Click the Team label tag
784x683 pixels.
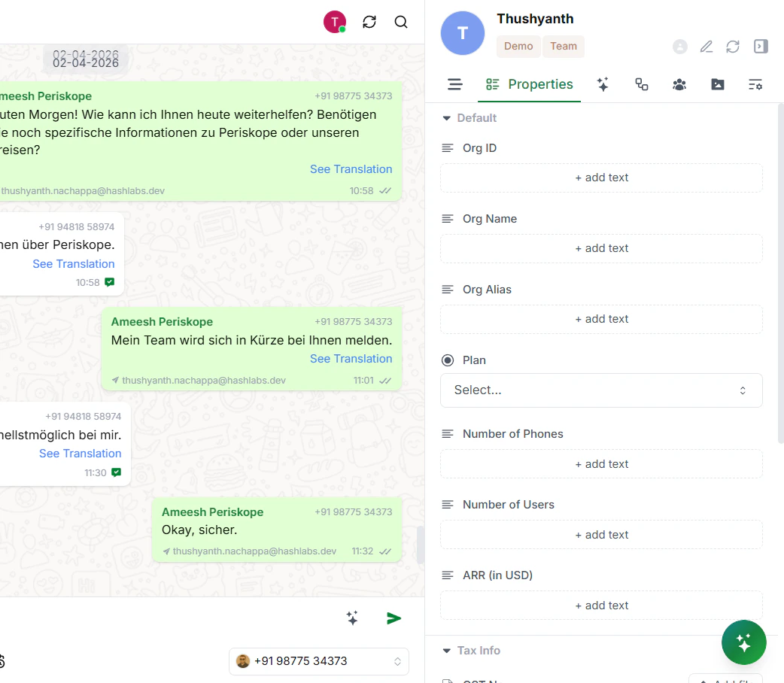[x=564, y=46]
